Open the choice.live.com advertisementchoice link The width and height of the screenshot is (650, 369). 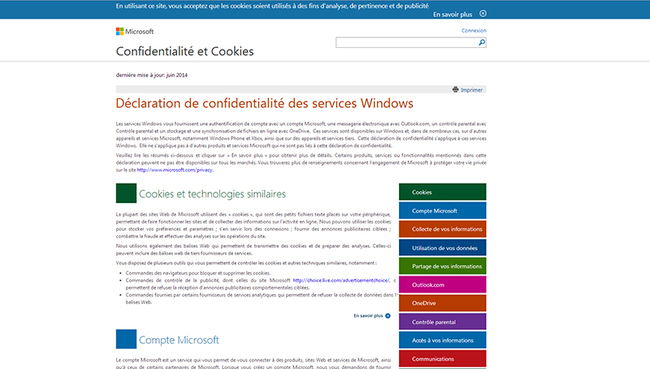(341, 280)
